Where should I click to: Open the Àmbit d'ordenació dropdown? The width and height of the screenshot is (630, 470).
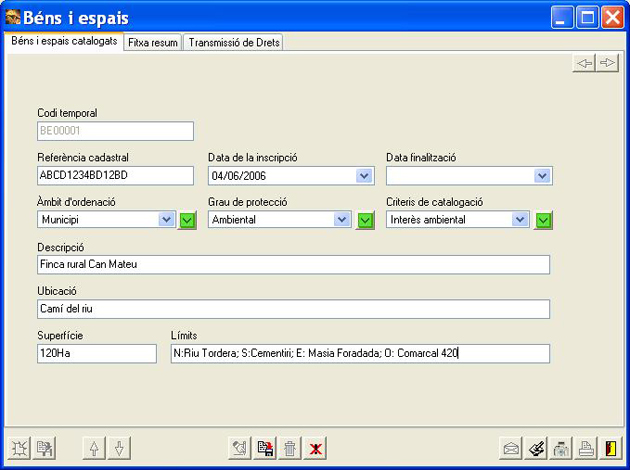(x=166, y=220)
